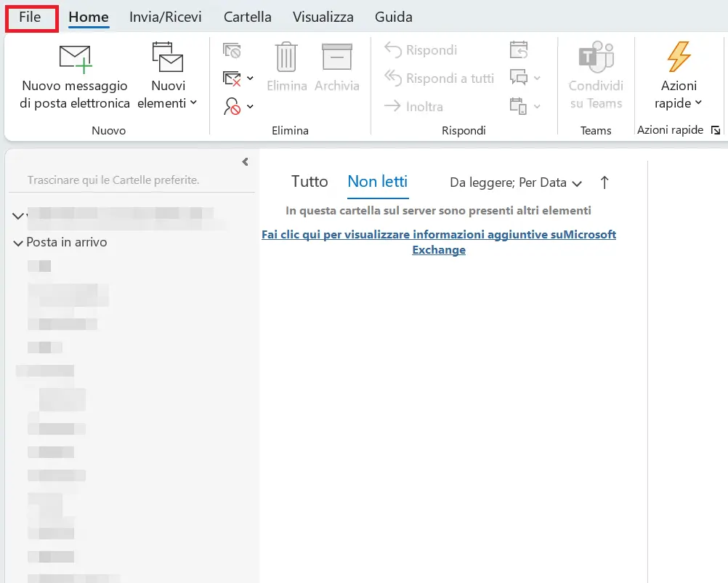The width and height of the screenshot is (728, 583).
Task: Open the Cartella ribbon tab
Action: 248,17
